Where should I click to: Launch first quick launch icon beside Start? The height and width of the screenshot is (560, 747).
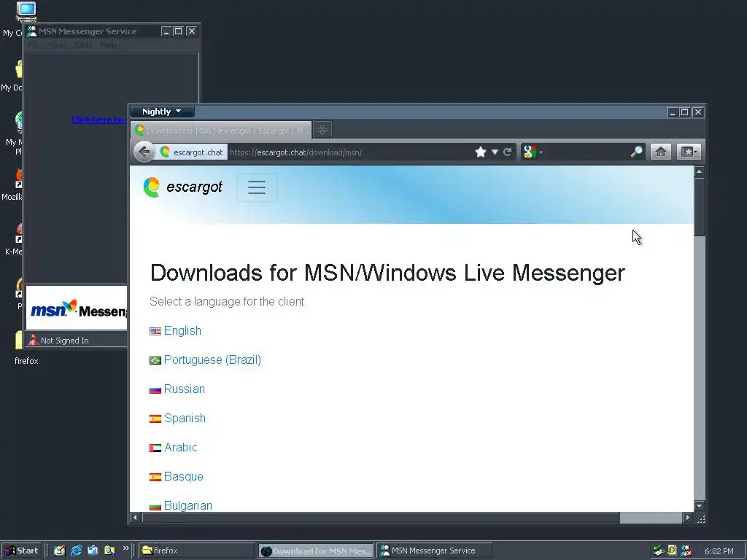point(59,551)
